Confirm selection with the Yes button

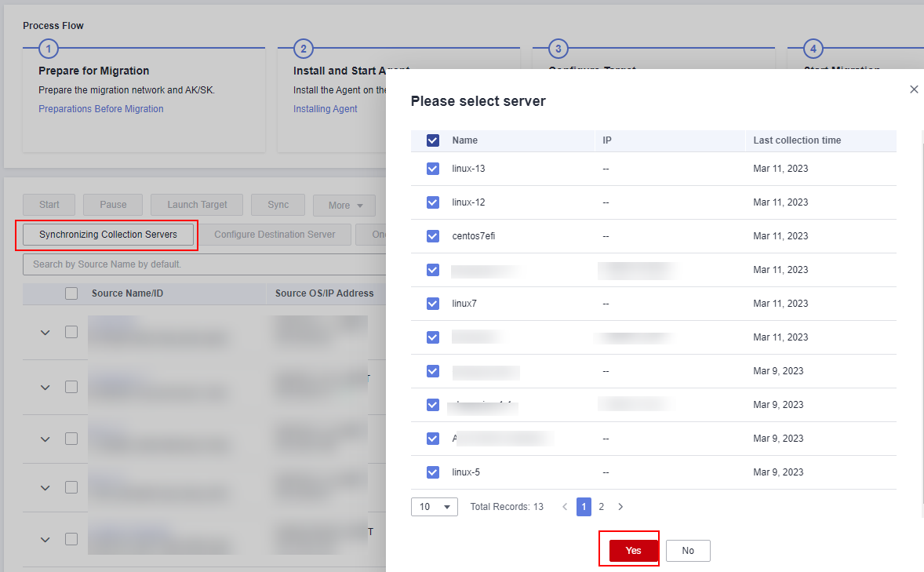pos(633,551)
